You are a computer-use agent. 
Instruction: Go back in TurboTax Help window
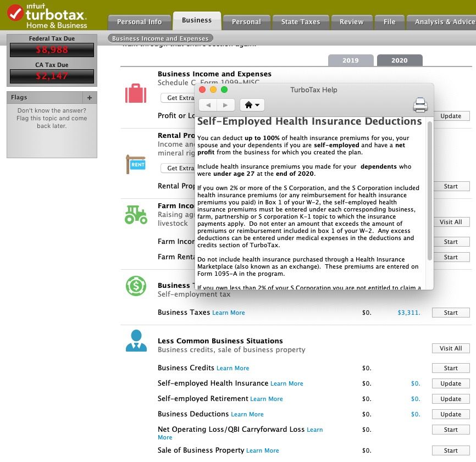[x=208, y=105]
